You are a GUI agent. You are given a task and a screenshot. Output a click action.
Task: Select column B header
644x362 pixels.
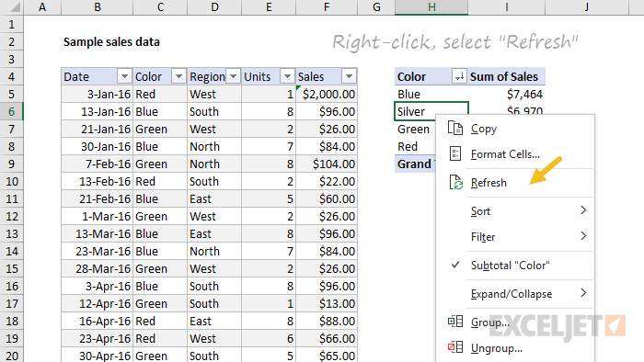click(x=98, y=7)
